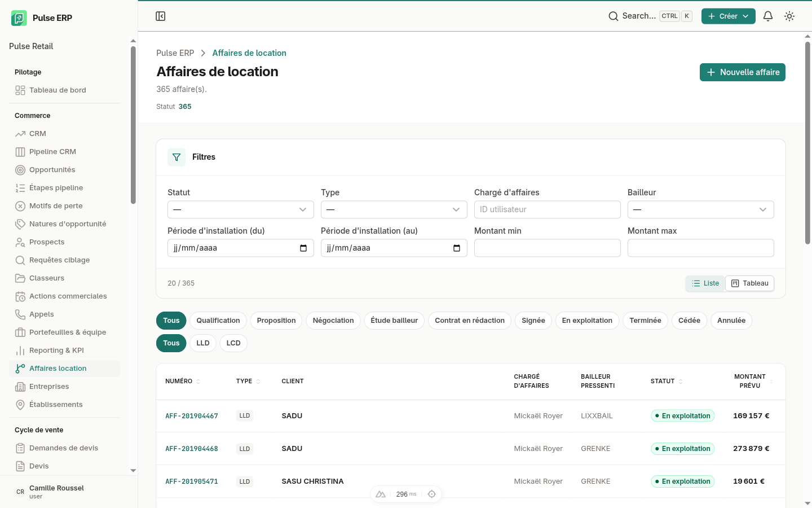812x508 pixels.
Task: Sort by Numéro column
Action: 183,382
